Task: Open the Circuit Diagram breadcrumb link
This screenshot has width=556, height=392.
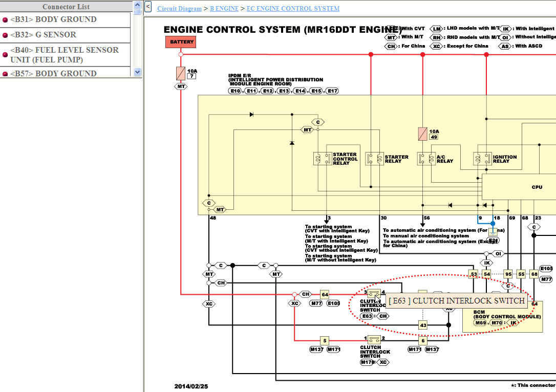Action: click(179, 9)
